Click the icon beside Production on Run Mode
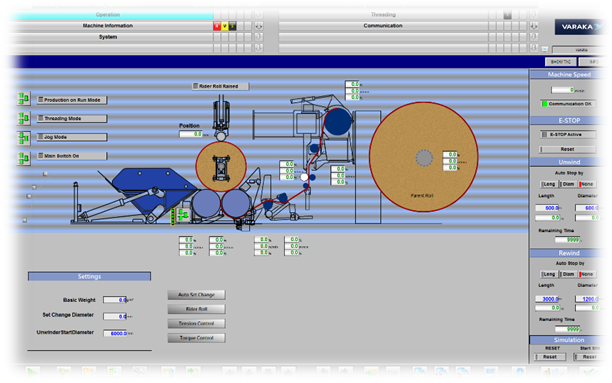 (x=24, y=99)
